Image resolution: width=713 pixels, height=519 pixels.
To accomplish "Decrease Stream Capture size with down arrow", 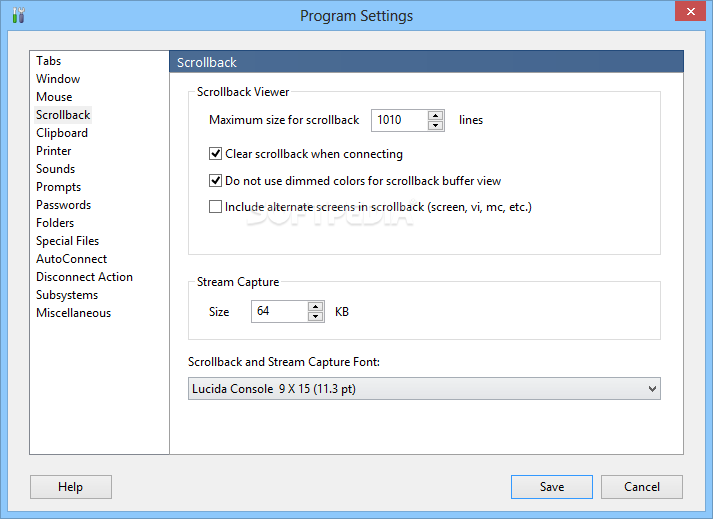I will (315, 317).
